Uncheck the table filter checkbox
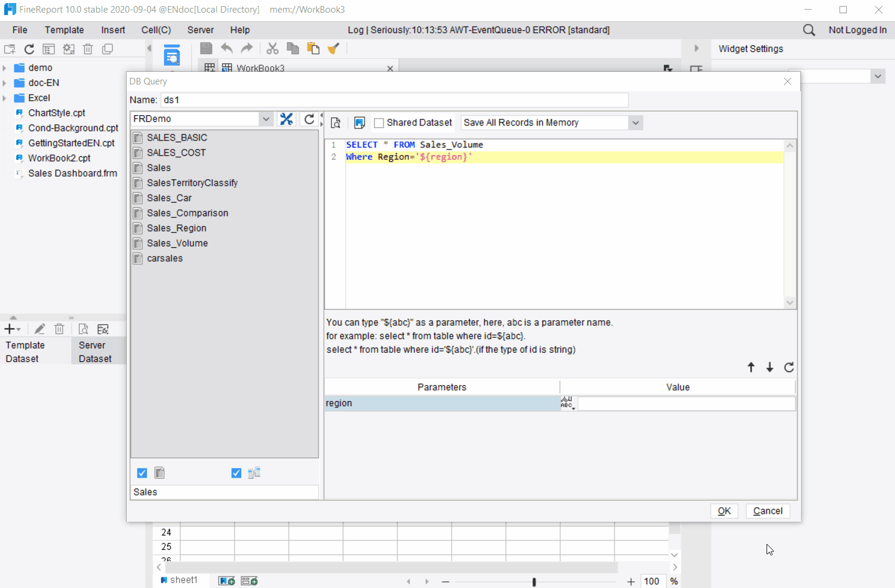This screenshot has width=895, height=588. click(142, 473)
